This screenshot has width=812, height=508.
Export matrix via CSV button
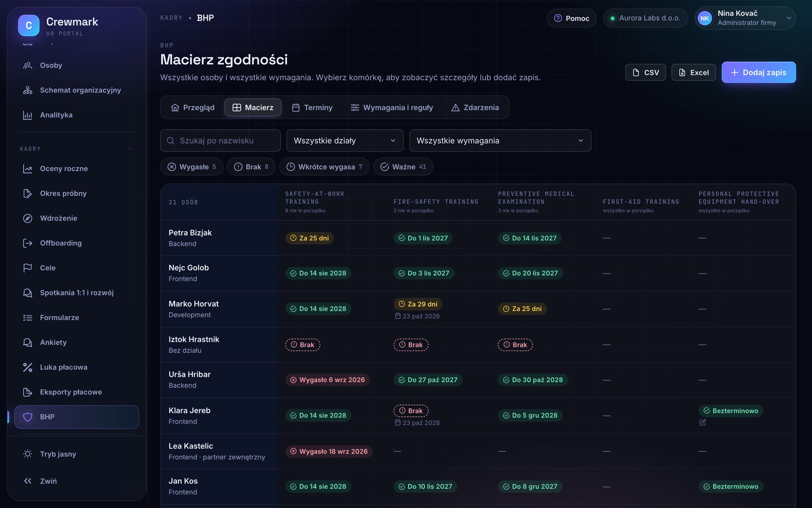click(645, 72)
